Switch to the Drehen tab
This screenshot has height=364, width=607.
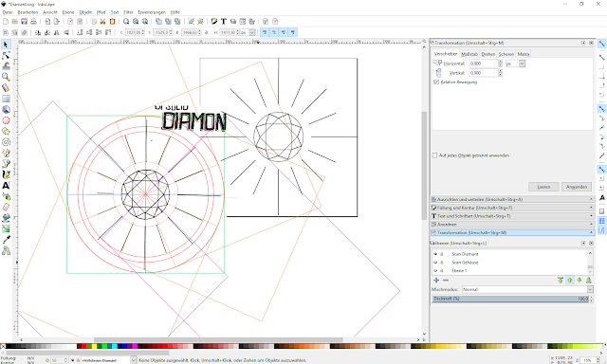488,54
